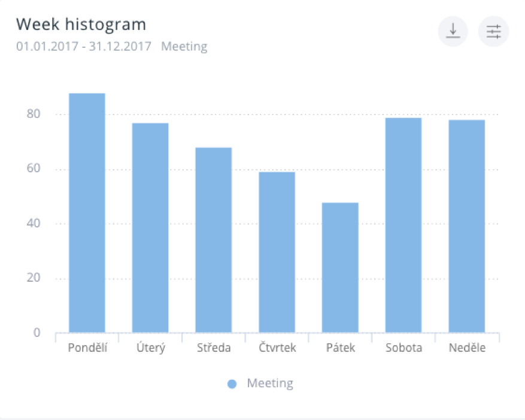Select the Čtvrtek bar
Screen dimensions: 525x420
pos(277,252)
